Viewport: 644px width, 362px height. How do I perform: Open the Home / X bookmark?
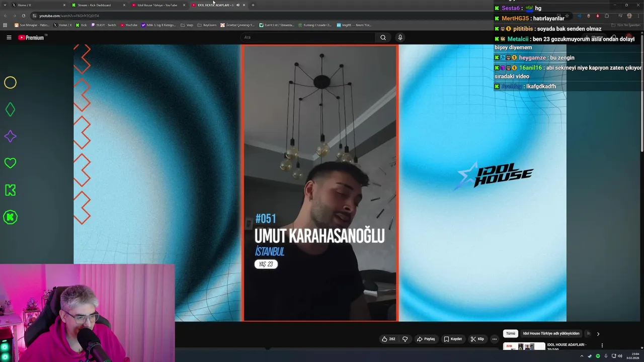point(62,25)
